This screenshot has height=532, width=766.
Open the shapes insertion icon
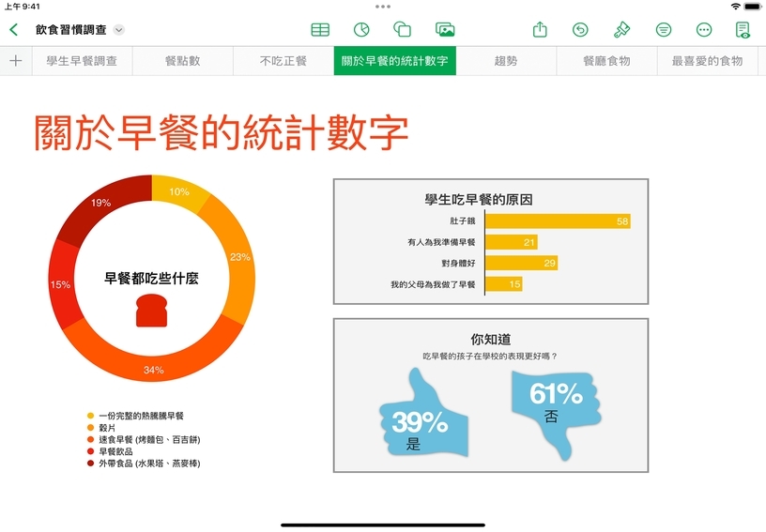(x=403, y=29)
